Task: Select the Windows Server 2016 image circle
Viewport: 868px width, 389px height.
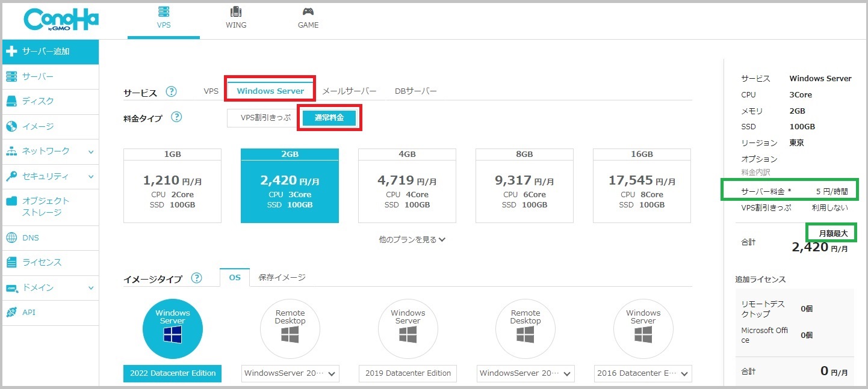Action: tap(643, 329)
